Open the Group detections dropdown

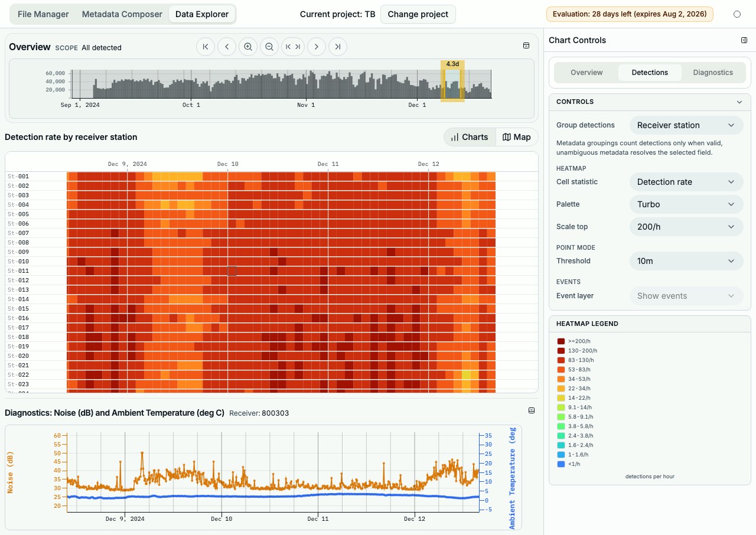coord(686,125)
